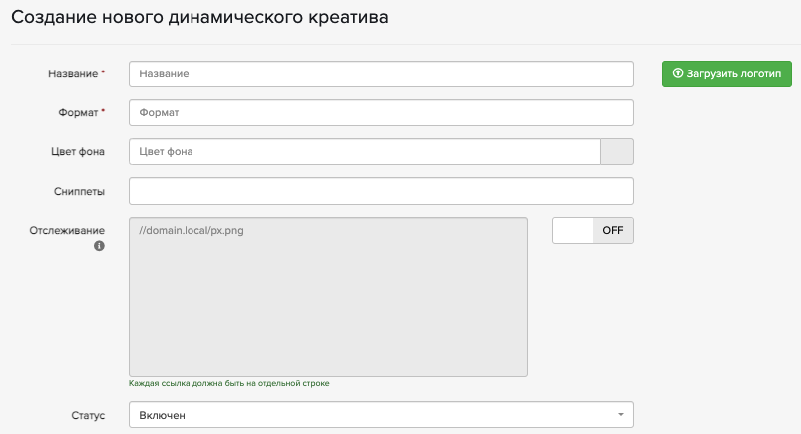The height and width of the screenshot is (434, 801).
Task: Click the tracking URL textarea
Action: pos(328,296)
